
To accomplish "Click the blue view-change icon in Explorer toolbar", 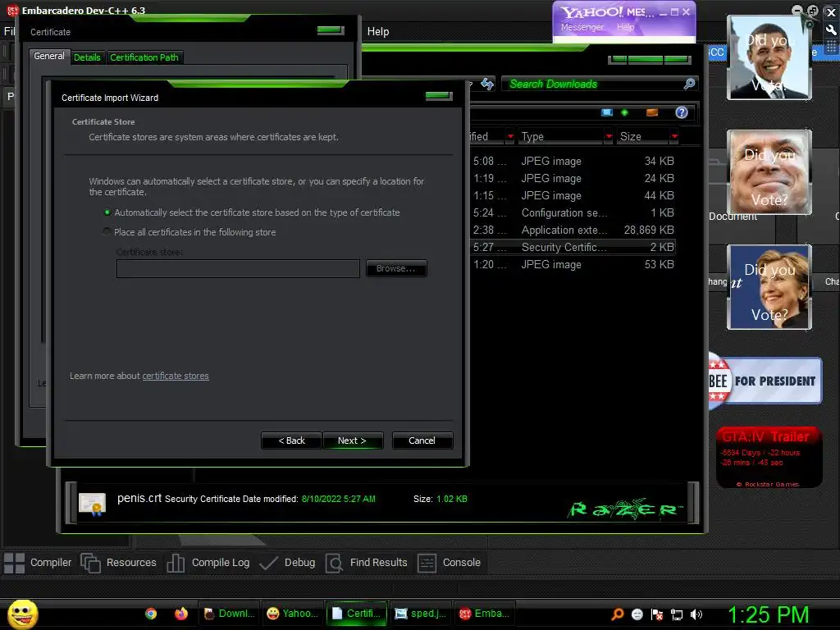I will [606, 112].
